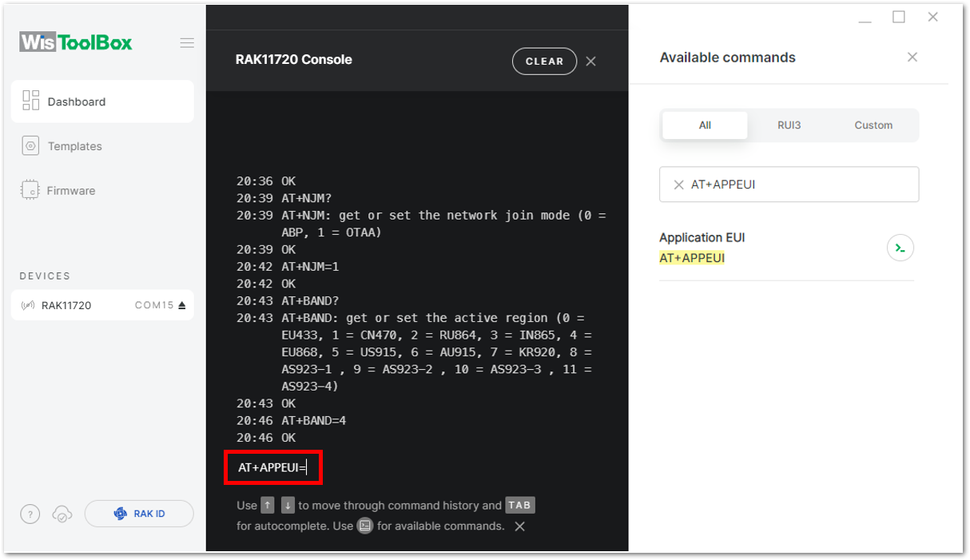The height and width of the screenshot is (560, 970).
Task: Click the down arrow key hint
Action: point(288,506)
